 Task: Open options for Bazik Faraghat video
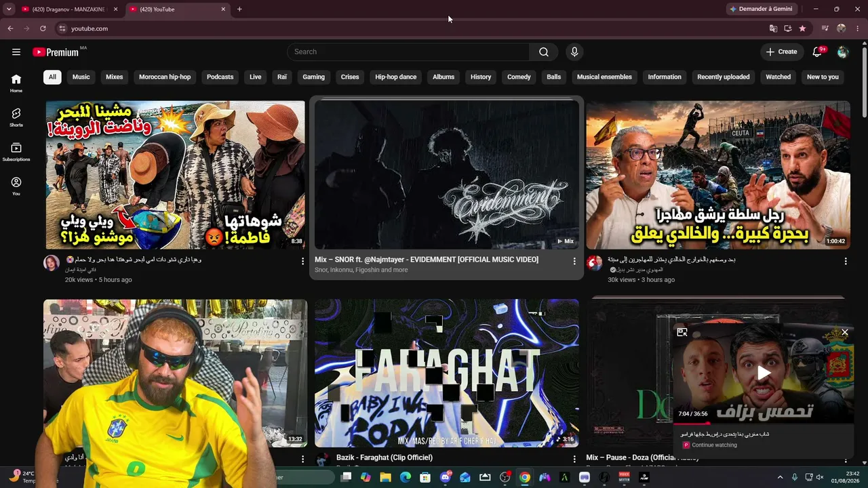tap(574, 459)
